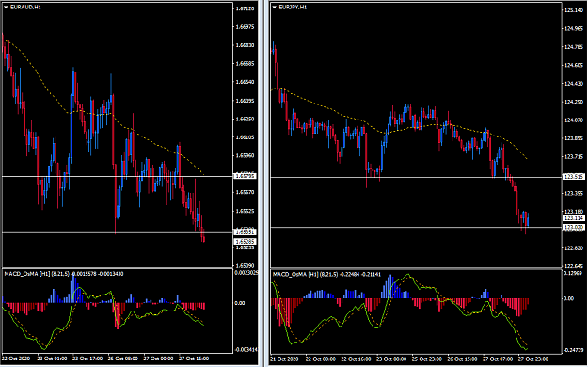Click the 26 Oct 15:00 time label
The height and width of the screenshot is (367, 588).
tap(462, 359)
